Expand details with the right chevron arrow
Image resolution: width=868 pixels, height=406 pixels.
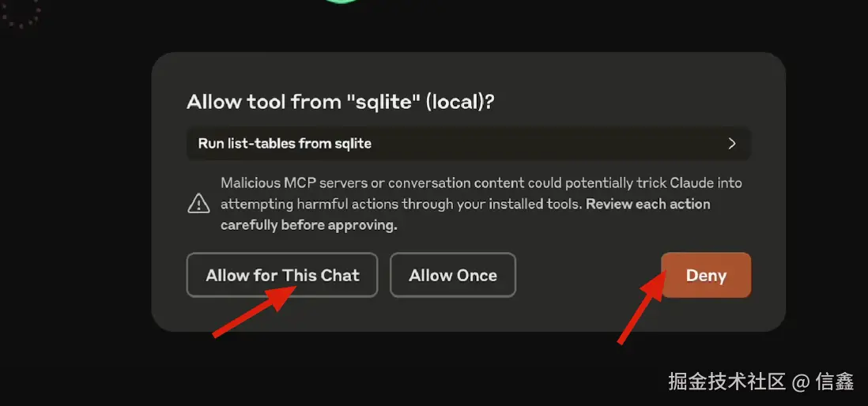pos(732,144)
